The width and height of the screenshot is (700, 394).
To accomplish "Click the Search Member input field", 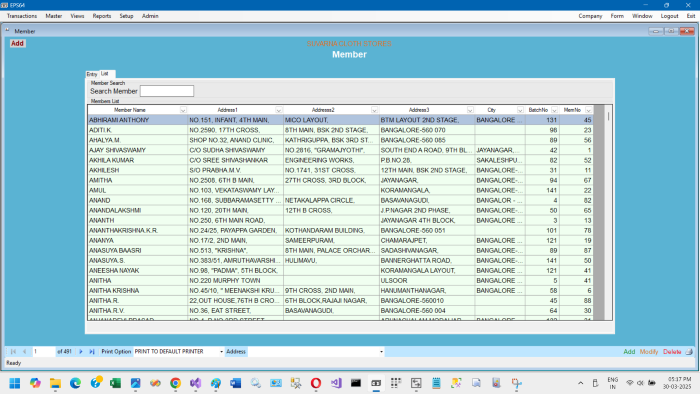I will click(167, 91).
